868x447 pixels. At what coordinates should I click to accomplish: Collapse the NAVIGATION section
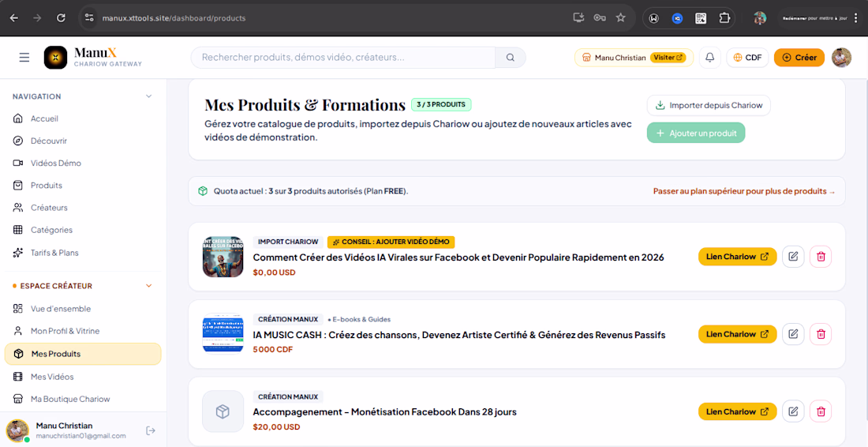(148, 96)
